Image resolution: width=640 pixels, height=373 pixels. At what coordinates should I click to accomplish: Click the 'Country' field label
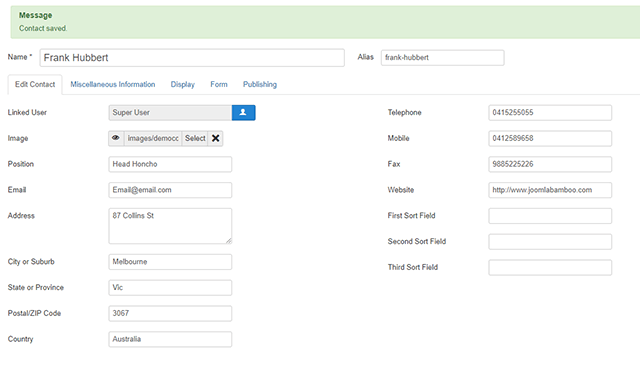pos(20,339)
